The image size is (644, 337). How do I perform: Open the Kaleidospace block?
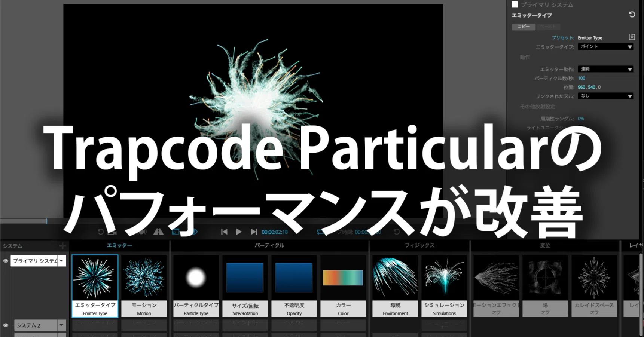594,286
